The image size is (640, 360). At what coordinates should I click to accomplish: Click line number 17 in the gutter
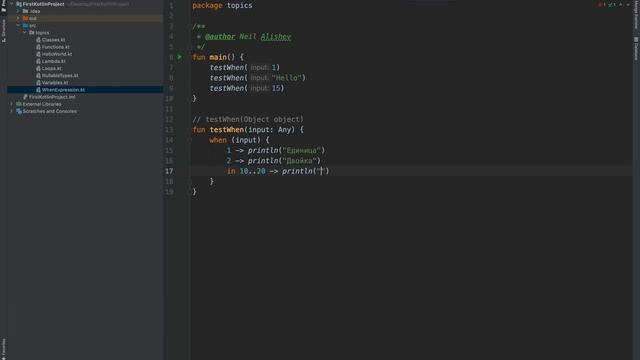pos(169,171)
